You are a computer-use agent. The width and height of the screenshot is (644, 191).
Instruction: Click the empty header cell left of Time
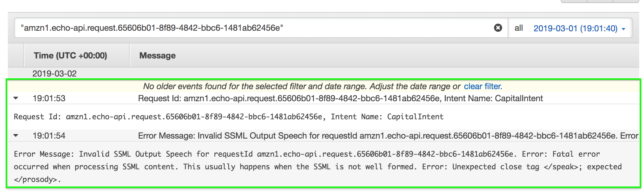click(x=16, y=55)
